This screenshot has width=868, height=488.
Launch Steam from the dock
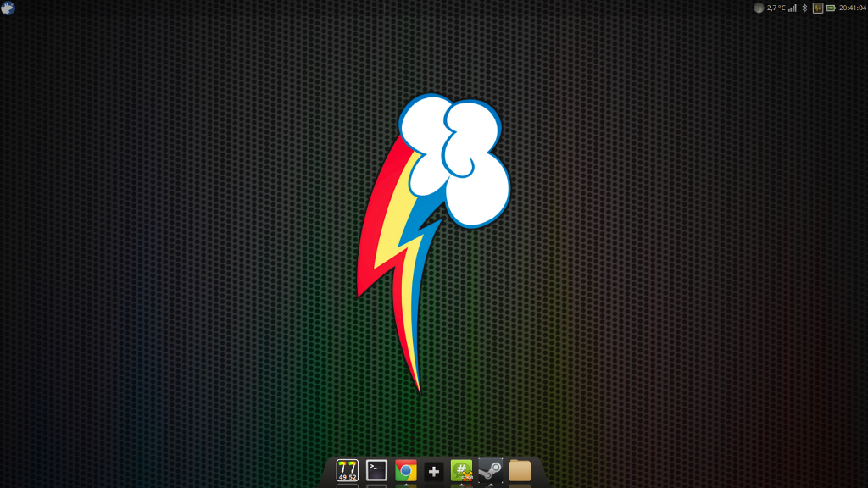(x=491, y=470)
